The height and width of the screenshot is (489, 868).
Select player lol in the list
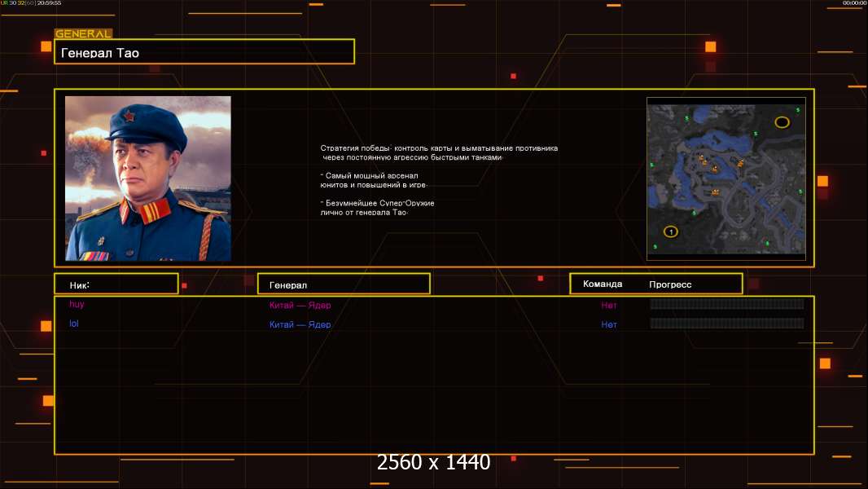coord(73,324)
